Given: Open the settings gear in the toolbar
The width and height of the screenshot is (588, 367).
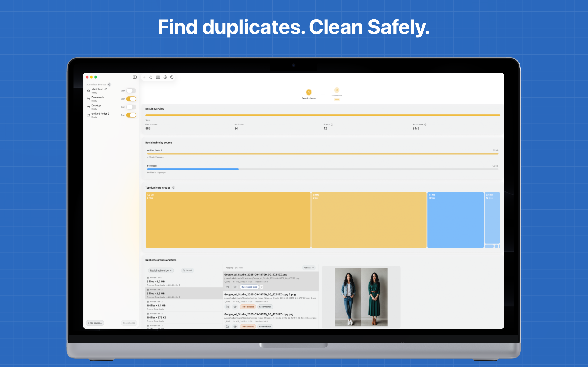Looking at the screenshot, I should (165, 77).
